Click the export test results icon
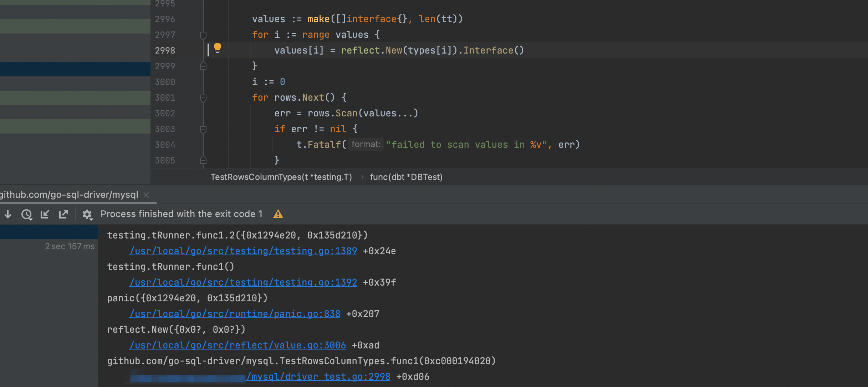 coord(63,214)
